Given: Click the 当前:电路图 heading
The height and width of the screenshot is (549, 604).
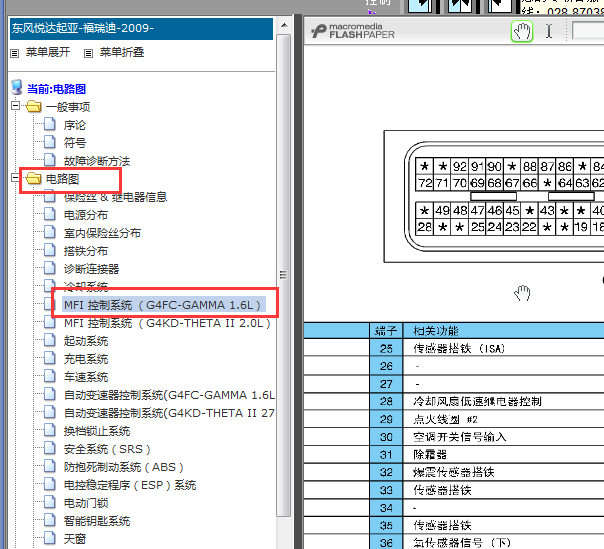Looking at the screenshot, I should click(x=56, y=89).
